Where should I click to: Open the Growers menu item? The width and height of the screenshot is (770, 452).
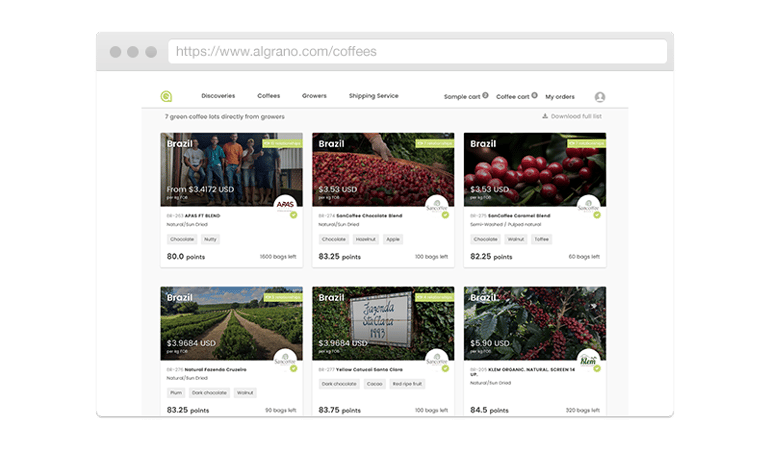point(314,96)
